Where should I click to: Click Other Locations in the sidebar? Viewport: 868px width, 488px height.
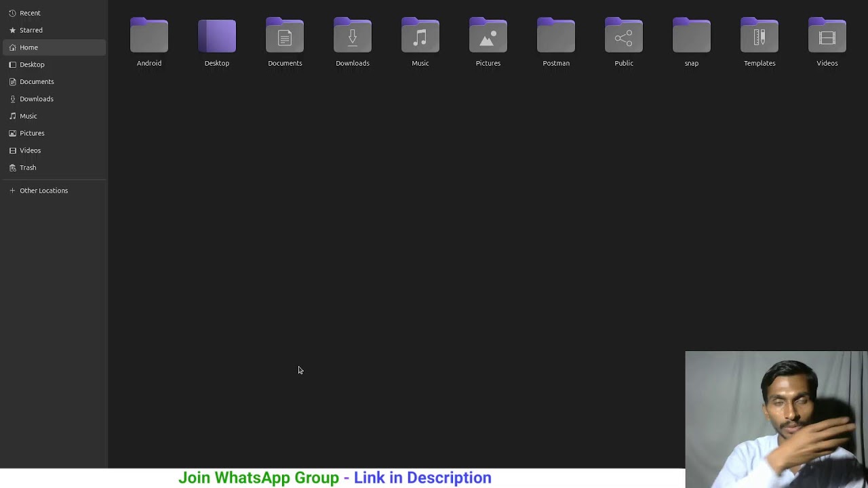[x=54, y=190]
